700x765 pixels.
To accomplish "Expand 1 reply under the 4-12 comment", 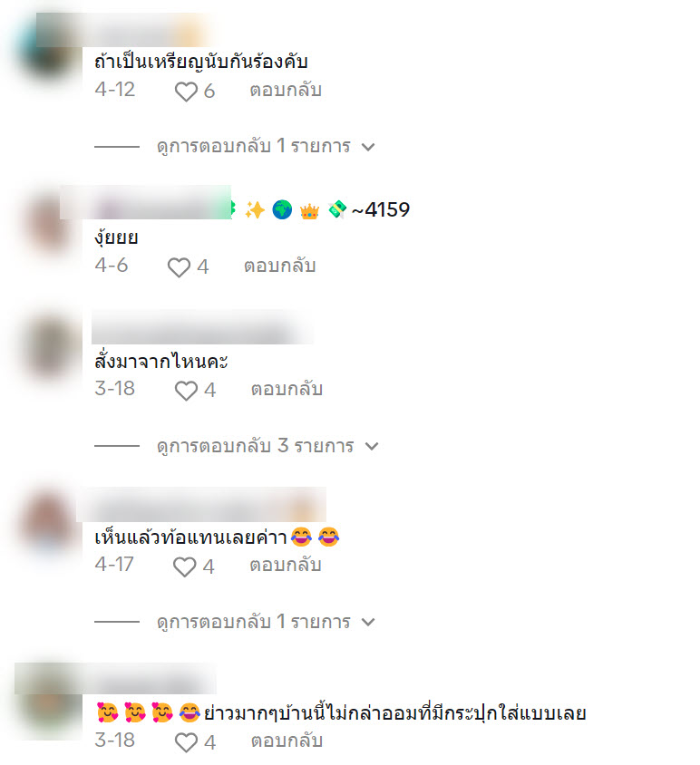I will 266,146.
